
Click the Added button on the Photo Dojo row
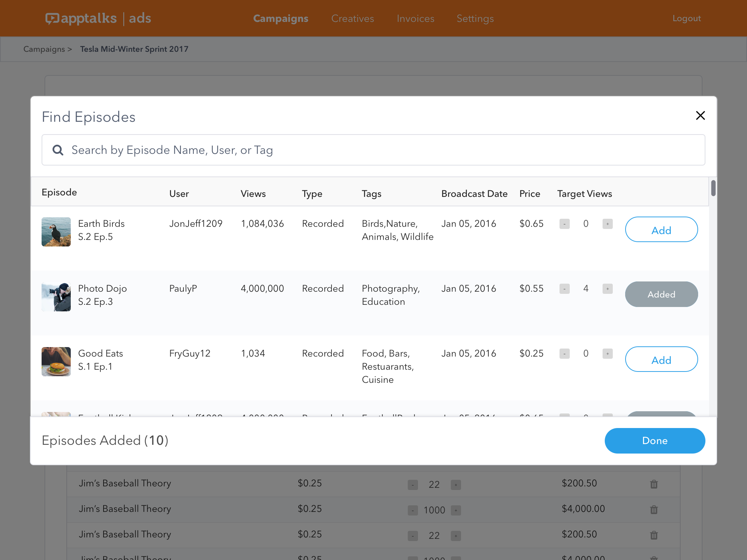661,294
